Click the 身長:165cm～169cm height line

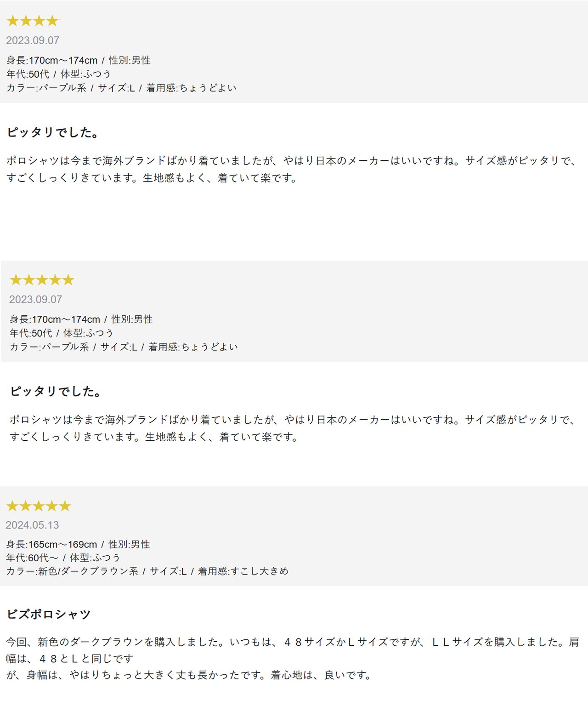click(51, 544)
